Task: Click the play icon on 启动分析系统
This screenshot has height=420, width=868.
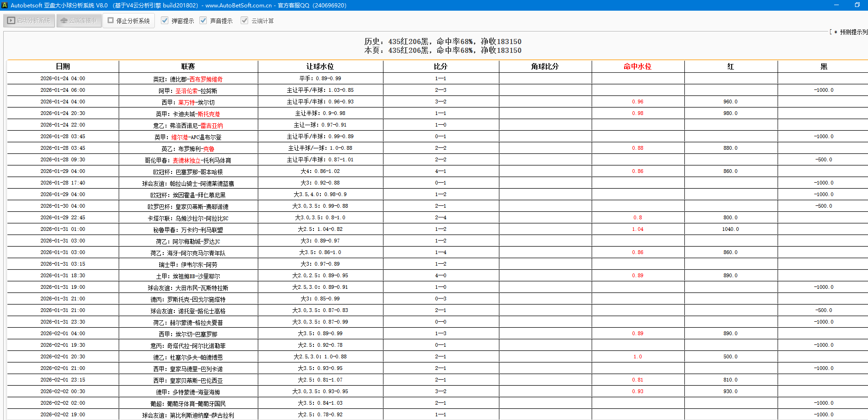Action: click(x=11, y=20)
